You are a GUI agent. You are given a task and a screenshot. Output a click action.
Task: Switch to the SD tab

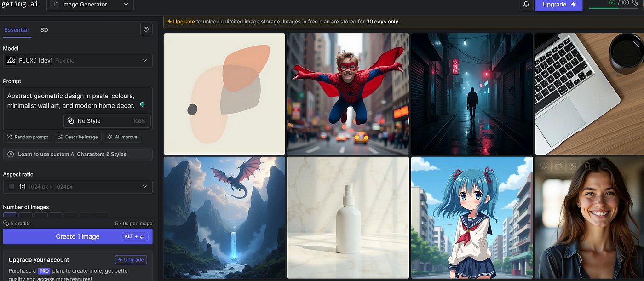tap(44, 30)
